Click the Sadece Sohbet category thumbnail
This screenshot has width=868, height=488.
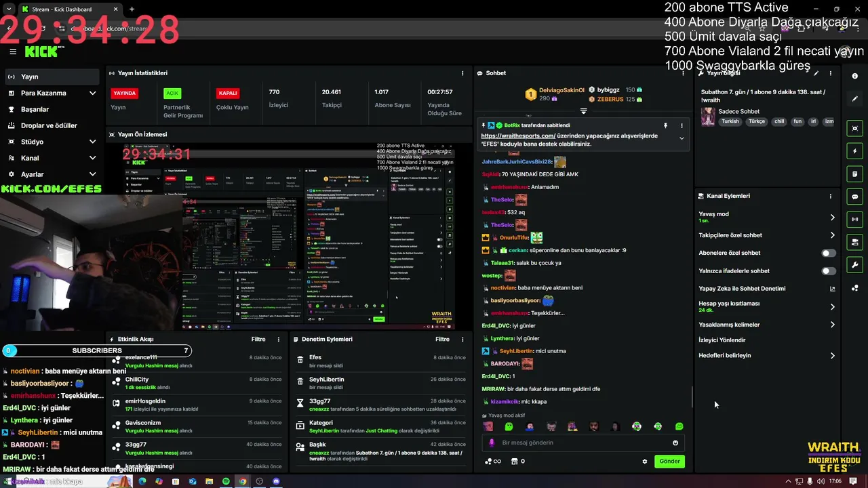(x=708, y=116)
